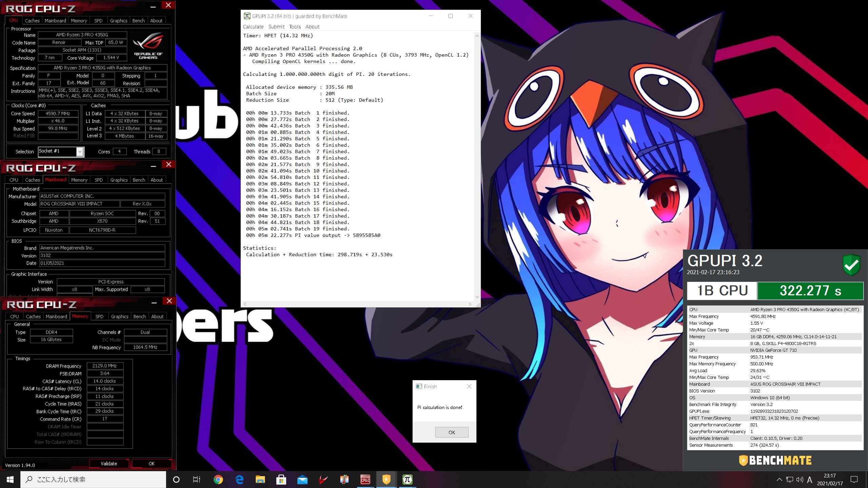
Task: Open the Calculate menu in GPUPI
Action: pyautogui.click(x=253, y=27)
